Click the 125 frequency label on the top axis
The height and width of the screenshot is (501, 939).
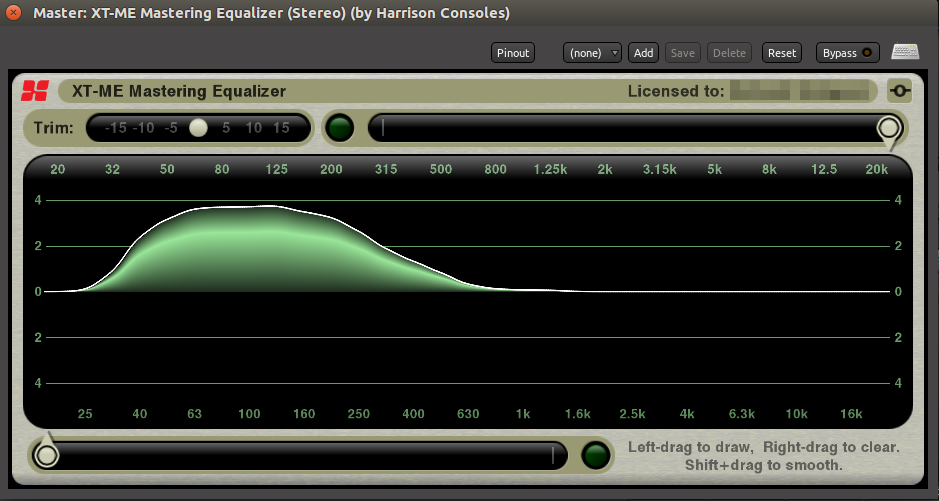click(277, 169)
